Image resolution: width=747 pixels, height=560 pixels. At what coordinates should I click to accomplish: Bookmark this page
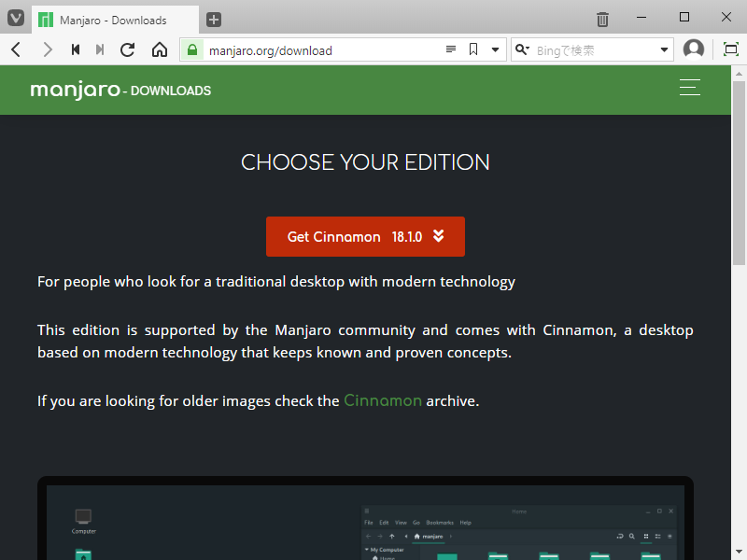(x=473, y=49)
